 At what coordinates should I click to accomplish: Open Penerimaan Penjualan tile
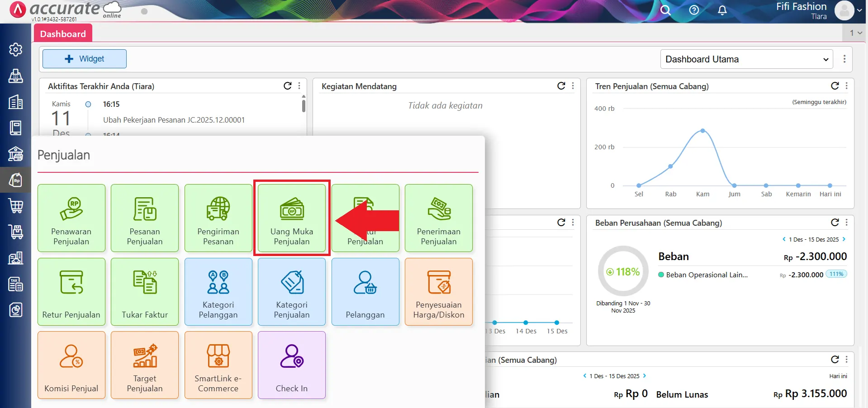tap(438, 218)
